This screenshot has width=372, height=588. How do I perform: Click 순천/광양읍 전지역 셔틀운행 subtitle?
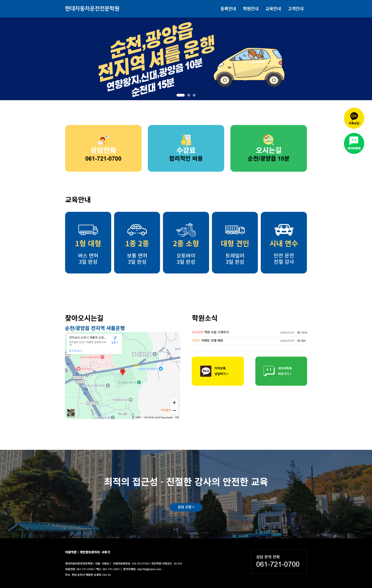coord(95,328)
